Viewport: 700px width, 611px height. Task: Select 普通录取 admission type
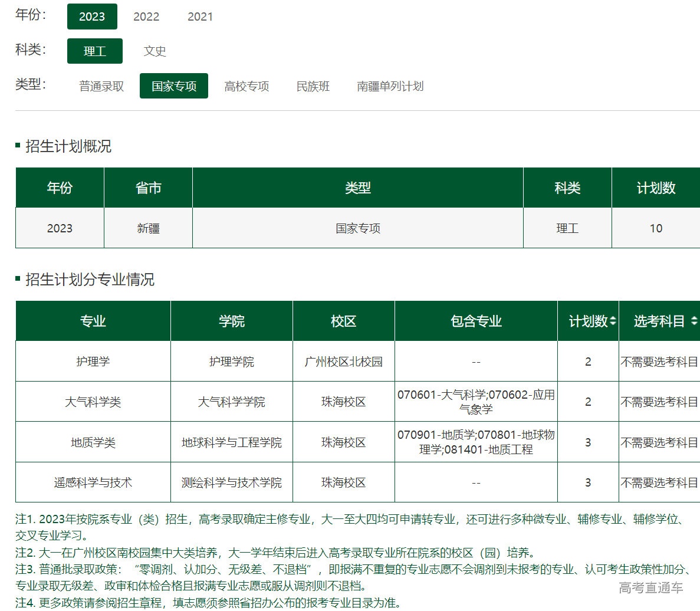pyautogui.click(x=101, y=86)
